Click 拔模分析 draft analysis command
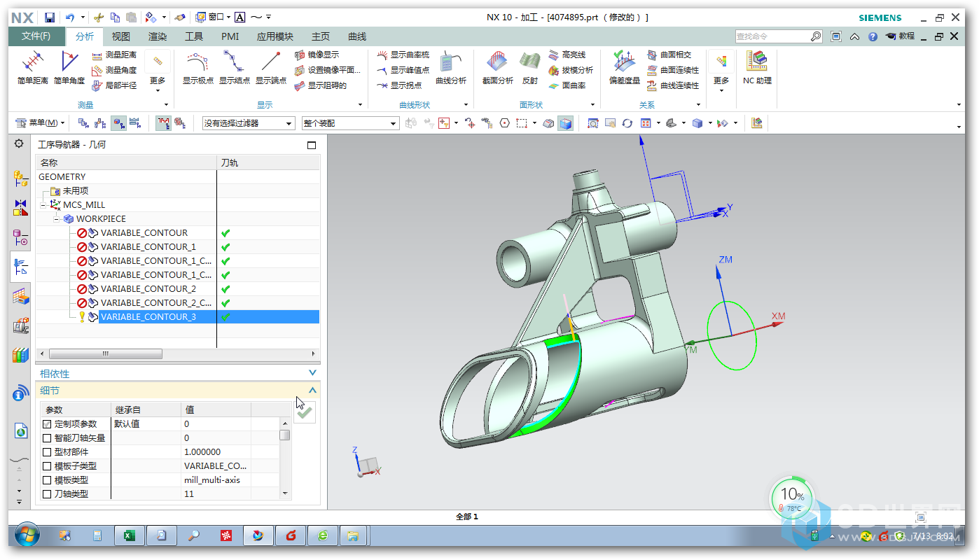The height and width of the screenshot is (560, 979). point(571,70)
